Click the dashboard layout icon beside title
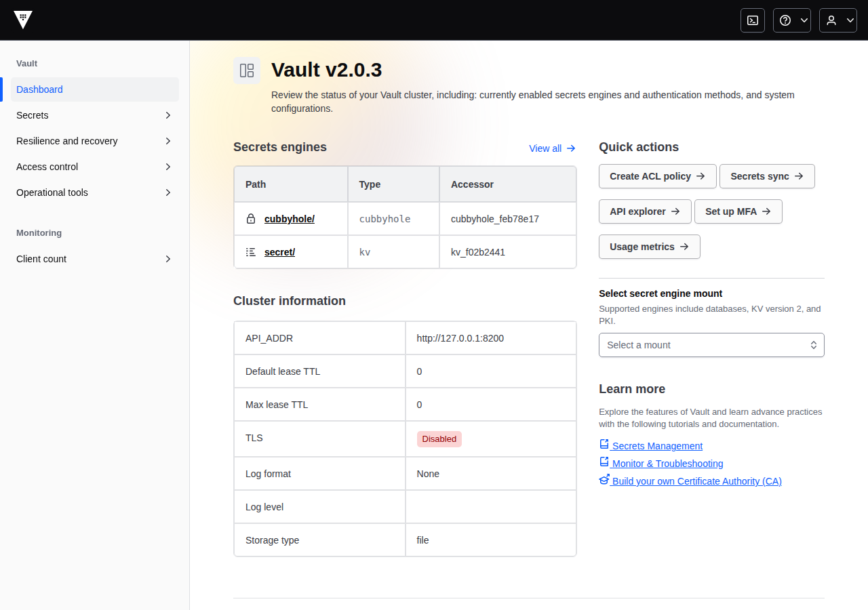Screen dimensions: 868x610 coord(247,70)
